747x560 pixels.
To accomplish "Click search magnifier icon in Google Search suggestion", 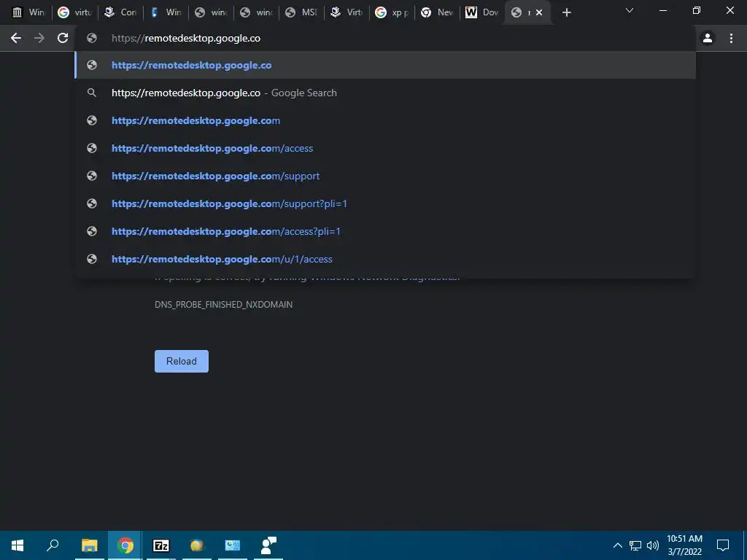I will (92, 93).
